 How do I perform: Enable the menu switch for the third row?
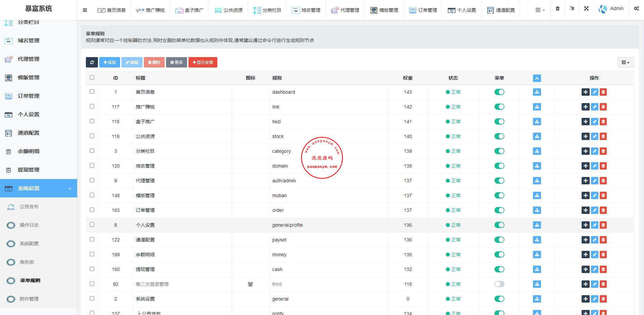click(499, 284)
